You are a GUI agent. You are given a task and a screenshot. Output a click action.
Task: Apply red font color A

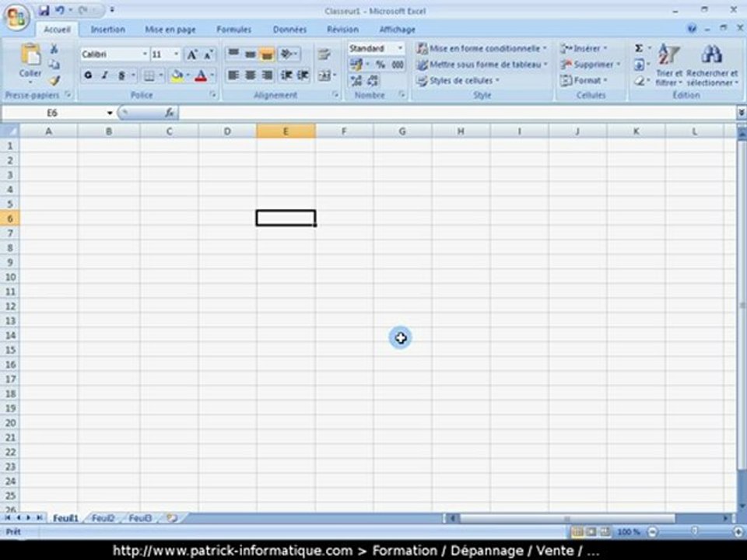pyautogui.click(x=201, y=75)
